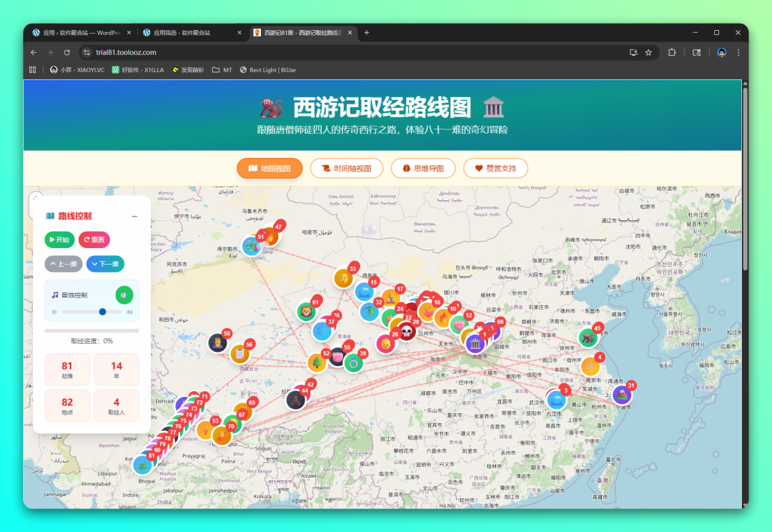The height and width of the screenshot is (532, 772).
Task: Click the green sound mute toggle button
Action: pyautogui.click(x=124, y=295)
